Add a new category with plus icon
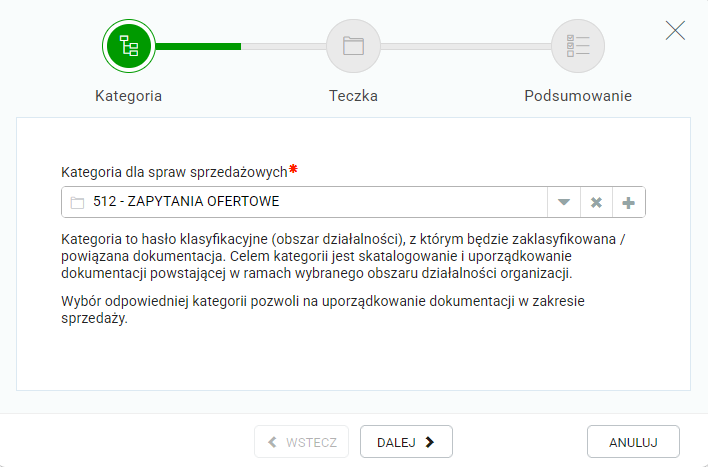The width and height of the screenshot is (708, 467). tap(629, 202)
